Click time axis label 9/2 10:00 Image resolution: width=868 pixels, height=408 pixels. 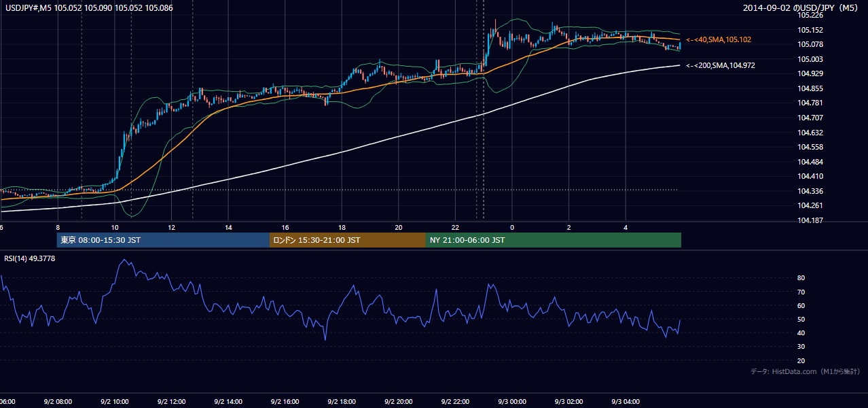[114, 402]
